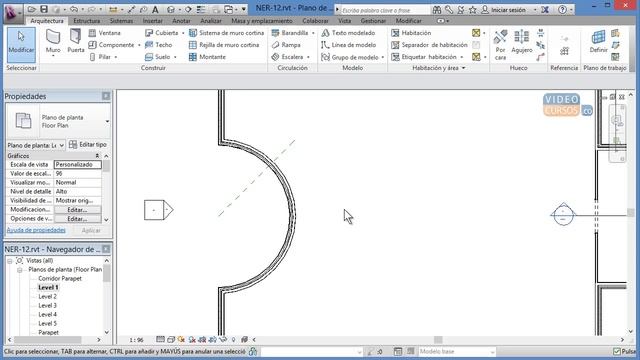Click the Grupo de modelo tool
640x360 pixels.
click(350, 57)
